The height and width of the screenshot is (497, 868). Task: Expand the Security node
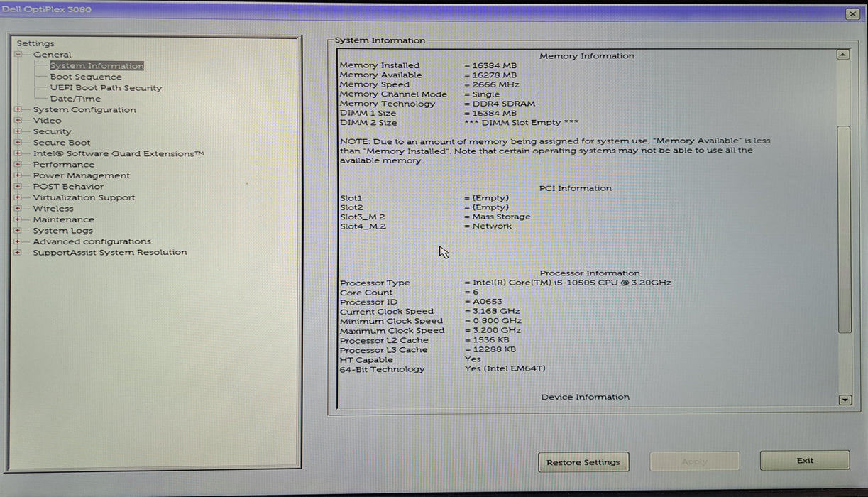pyautogui.click(x=18, y=131)
